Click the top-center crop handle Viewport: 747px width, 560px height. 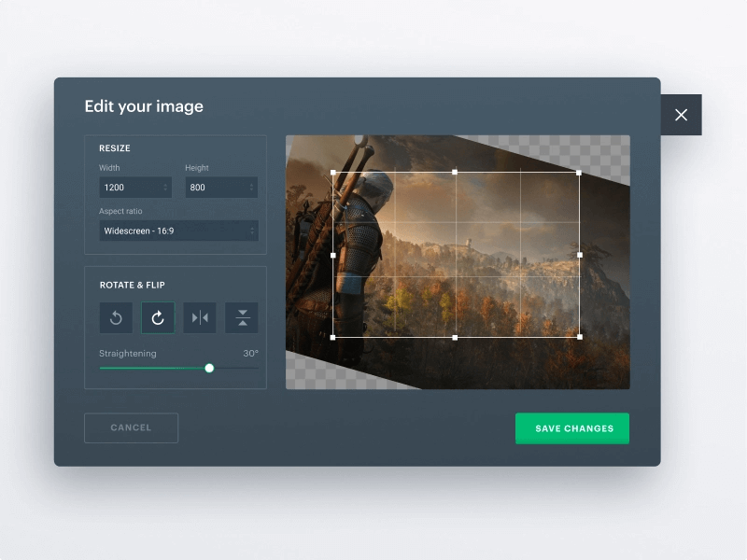pyautogui.click(x=456, y=173)
